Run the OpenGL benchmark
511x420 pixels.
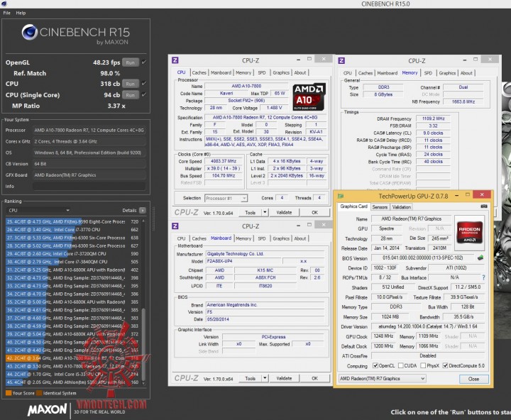coord(131,62)
